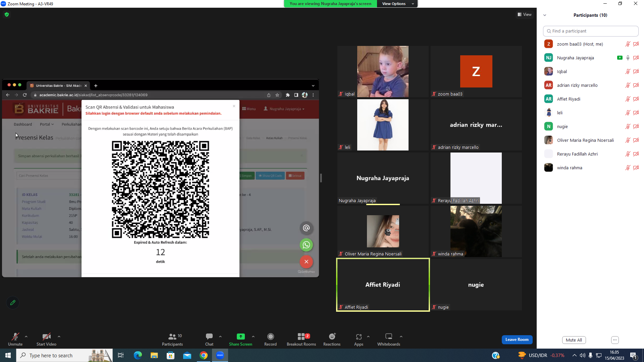Click the Unmute microphone button
Image resolution: width=644 pixels, height=362 pixels.
coord(15,339)
